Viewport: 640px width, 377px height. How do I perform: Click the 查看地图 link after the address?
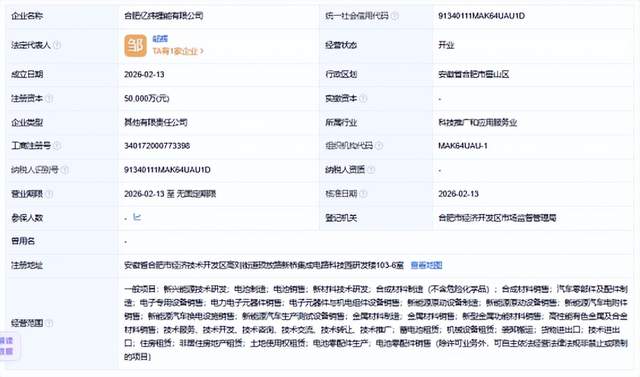pos(426,265)
